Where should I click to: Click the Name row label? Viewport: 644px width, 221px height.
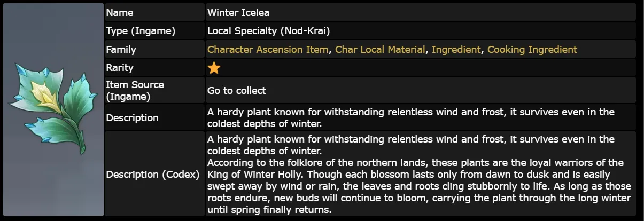(x=120, y=13)
